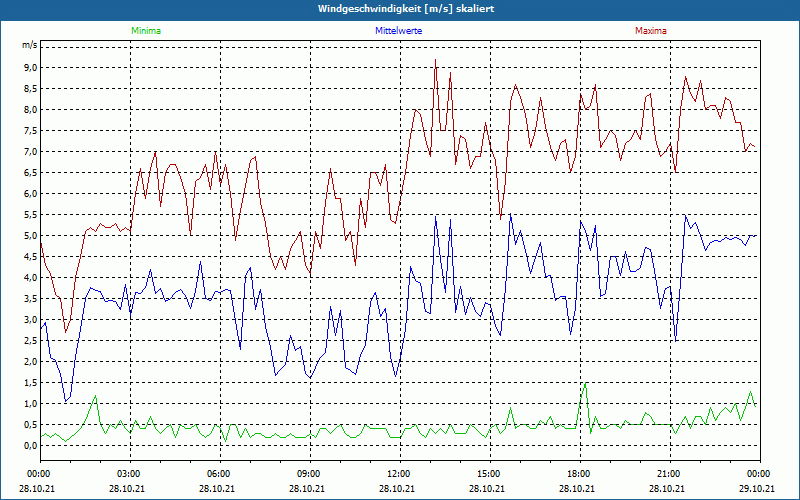Click the 5,5 y-axis value
800x500 pixels.
point(30,215)
